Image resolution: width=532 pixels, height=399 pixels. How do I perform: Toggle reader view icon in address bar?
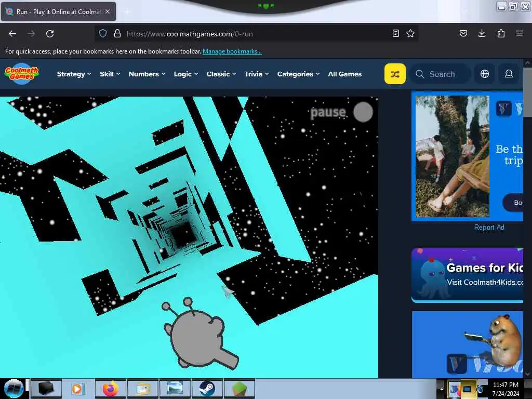click(x=395, y=33)
